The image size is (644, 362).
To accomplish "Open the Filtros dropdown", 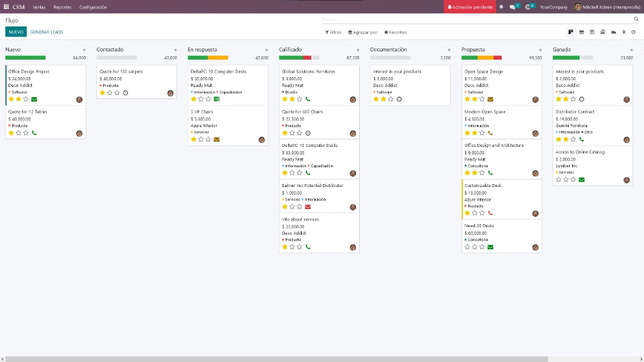I will pos(333,33).
